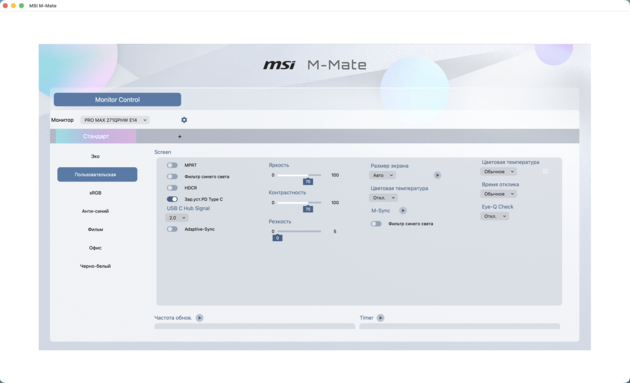The height and width of the screenshot is (383, 630).
Task: Select the Офис mode
Action: (x=95, y=248)
